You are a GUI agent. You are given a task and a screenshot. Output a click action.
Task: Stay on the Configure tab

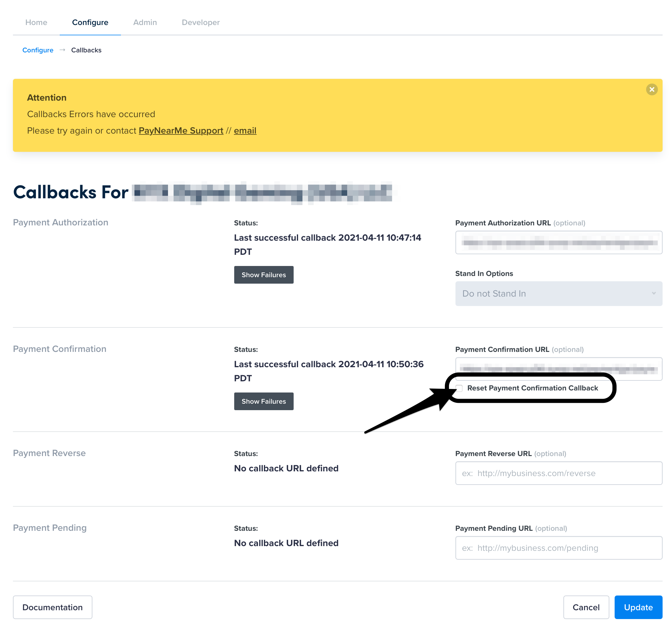(x=89, y=22)
